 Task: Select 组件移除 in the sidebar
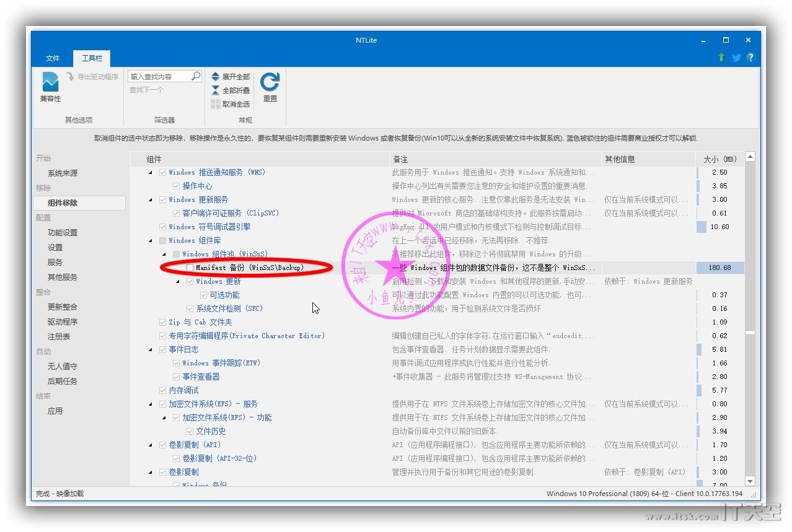(x=79, y=203)
